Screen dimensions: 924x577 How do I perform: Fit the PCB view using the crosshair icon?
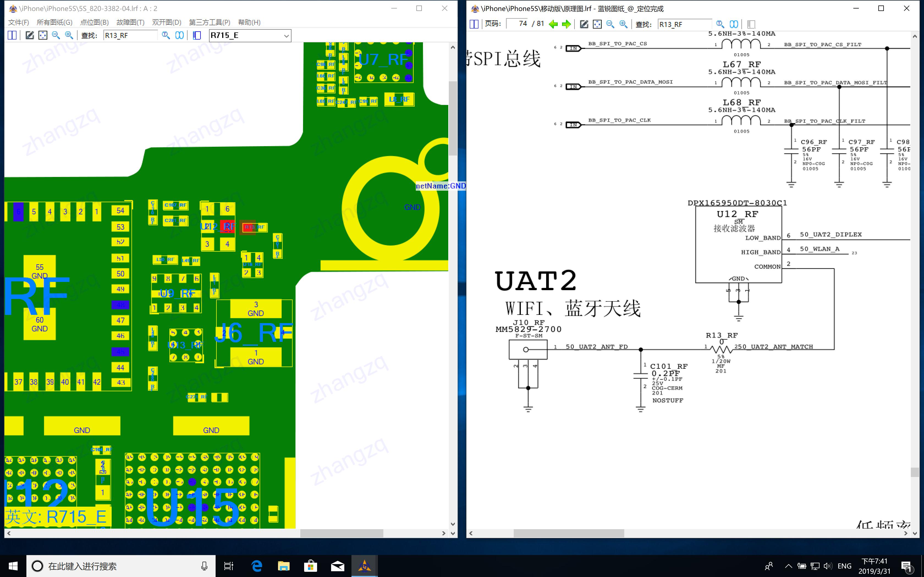(x=43, y=35)
